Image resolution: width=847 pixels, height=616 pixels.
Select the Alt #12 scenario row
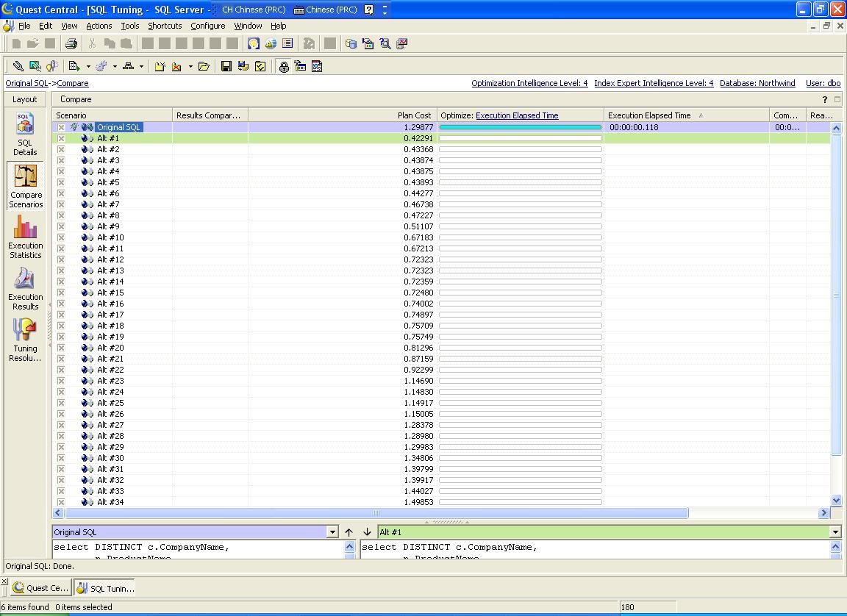(110, 259)
